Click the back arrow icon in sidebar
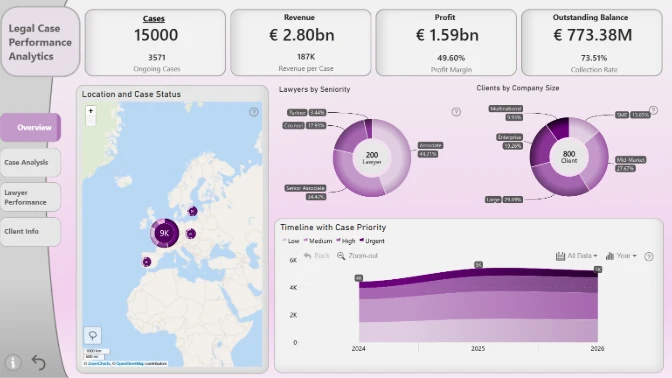The image size is (672, 378). [x=39, y=363]
